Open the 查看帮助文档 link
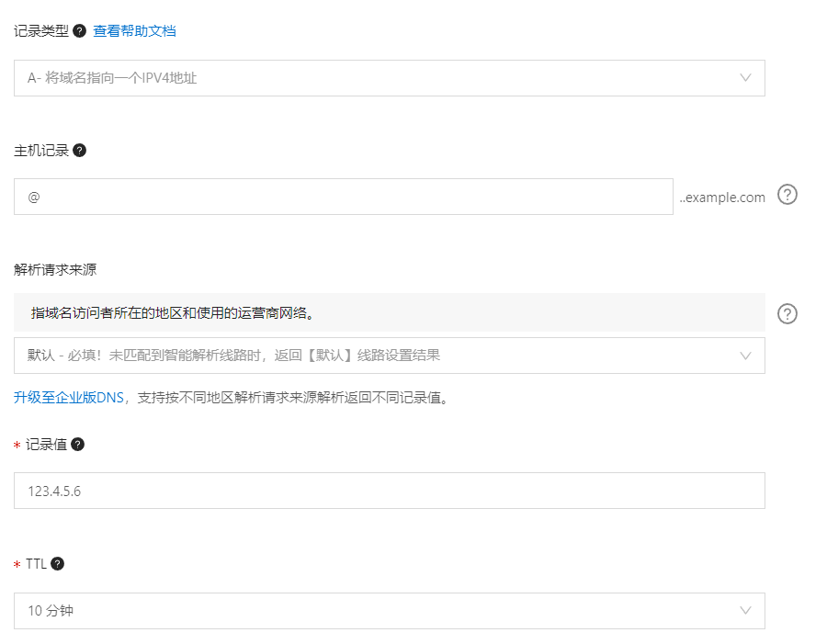The image size is (827, 644). (x=134, y=31)
